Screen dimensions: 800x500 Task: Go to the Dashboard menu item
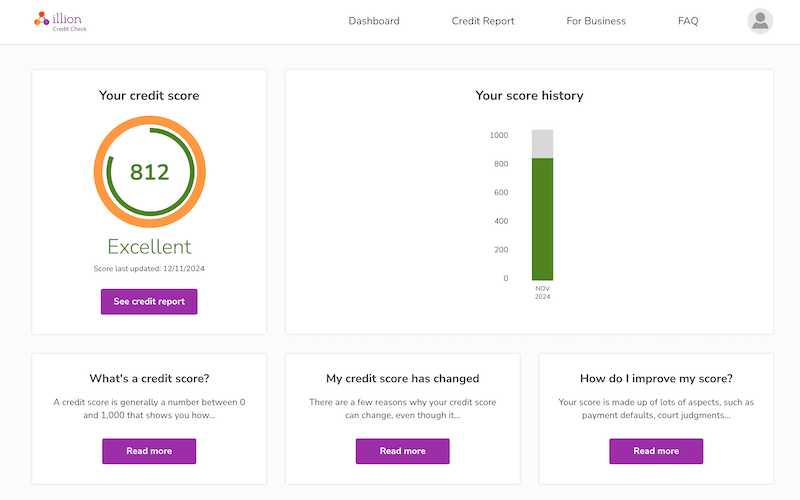[374, 21]
